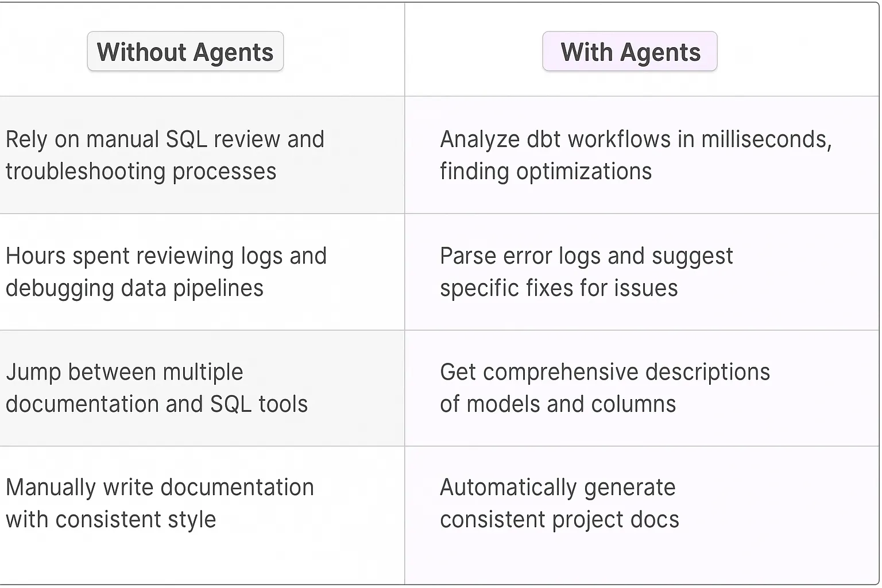The width and height of the screenshot is (882, 588).
Task: Click the text "of models and columns"
Action: point(558,404)
